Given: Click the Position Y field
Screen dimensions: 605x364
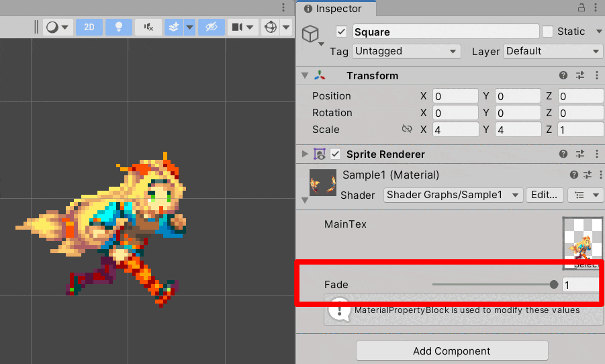Looking at the screenshot, I should point(518,96).
